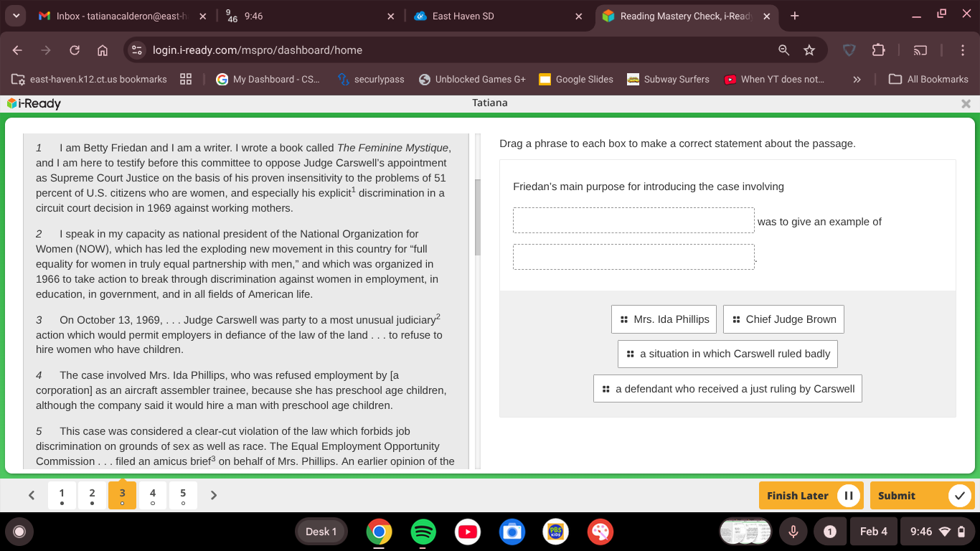
Task: Select the 'Mrs. Ida Phillips' phrase tile
Action: click(664, 319)
